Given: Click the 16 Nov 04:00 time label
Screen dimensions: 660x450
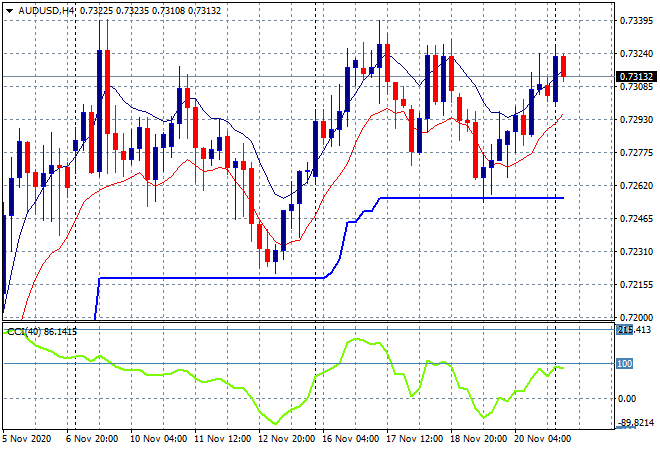Looking at the screenshot, I should 350,439.
